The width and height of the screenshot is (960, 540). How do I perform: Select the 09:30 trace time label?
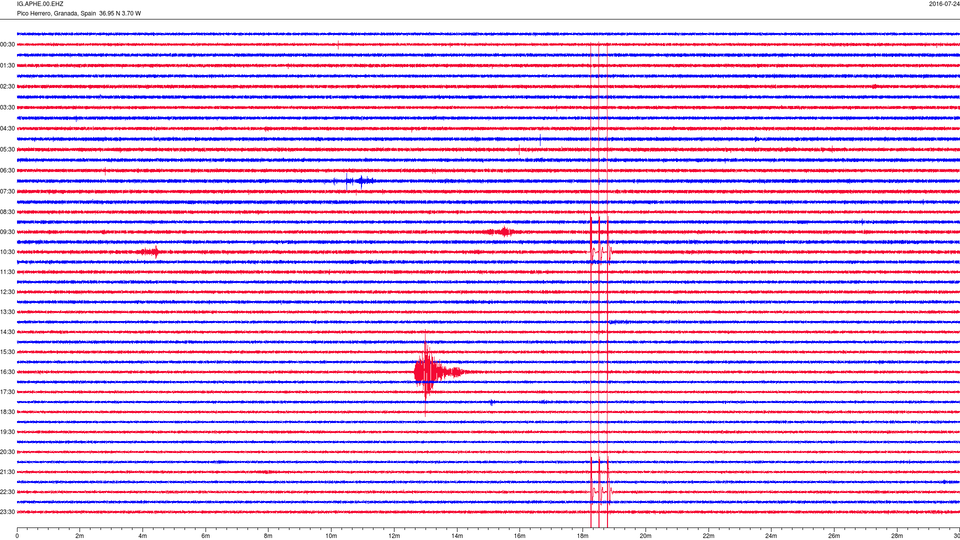point(7,232)
